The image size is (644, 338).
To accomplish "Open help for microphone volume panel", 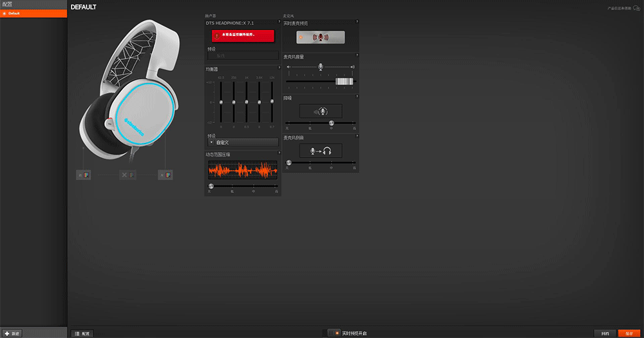I will pos(357,55).
